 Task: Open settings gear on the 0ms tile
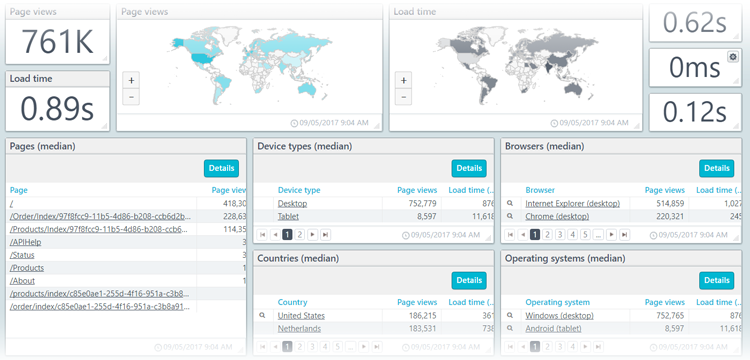[733, 57]
